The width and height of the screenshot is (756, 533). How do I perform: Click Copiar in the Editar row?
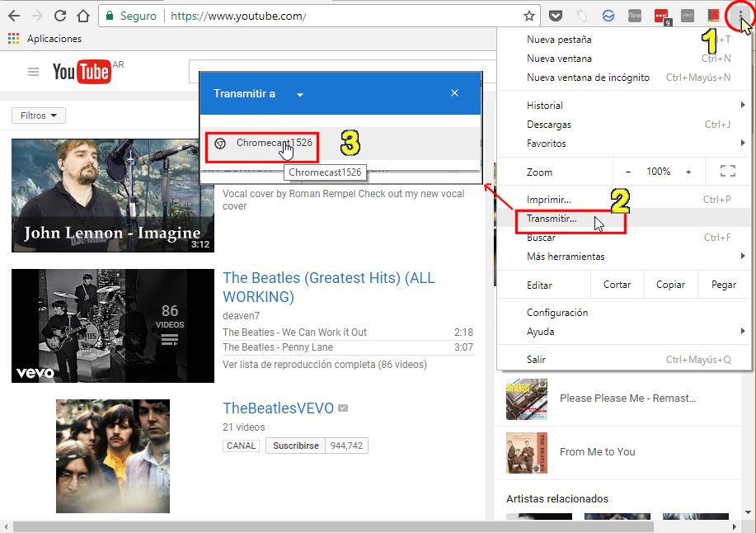(x=670, y=285)
